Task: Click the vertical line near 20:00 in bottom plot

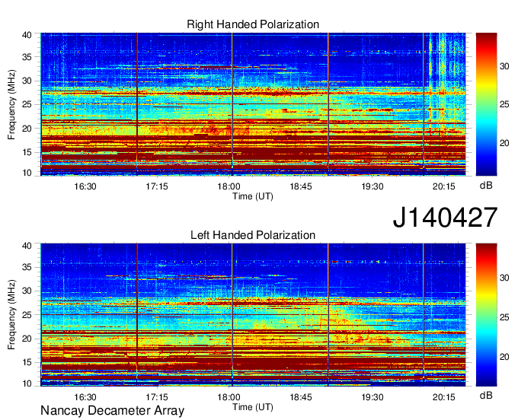Action: click(x=424, y=313)
